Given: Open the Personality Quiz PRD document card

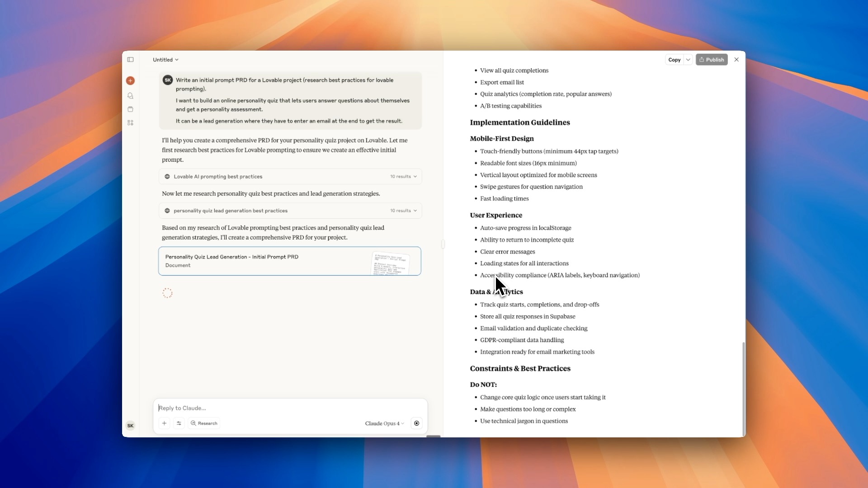Looking at the screenshot, I should click(290, 261).
